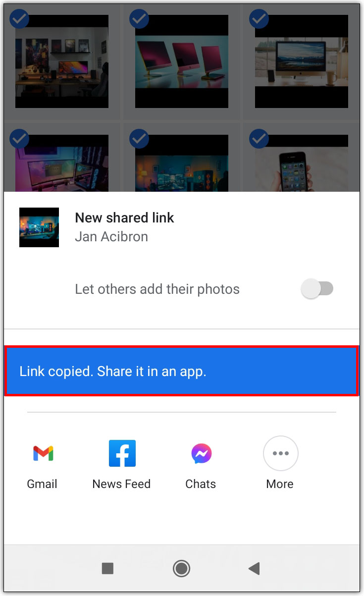Tap the New shared link title

[124, 218]
